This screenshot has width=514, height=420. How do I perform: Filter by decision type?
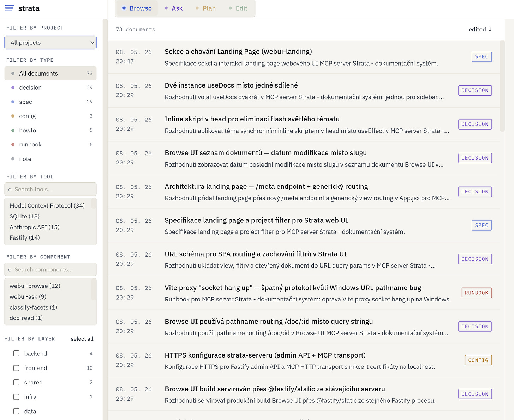click(x=50, y=88)
